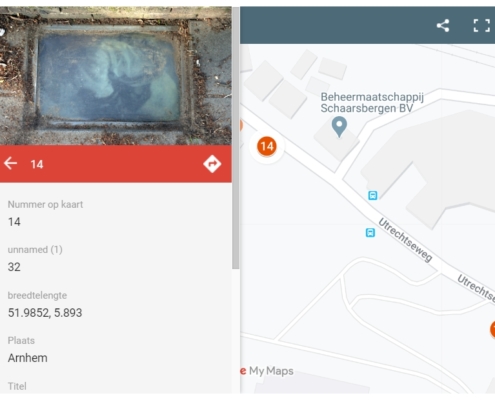Screen dimensions: 495x400
Task: Expand map to fullscreen view
Action: 482,26
